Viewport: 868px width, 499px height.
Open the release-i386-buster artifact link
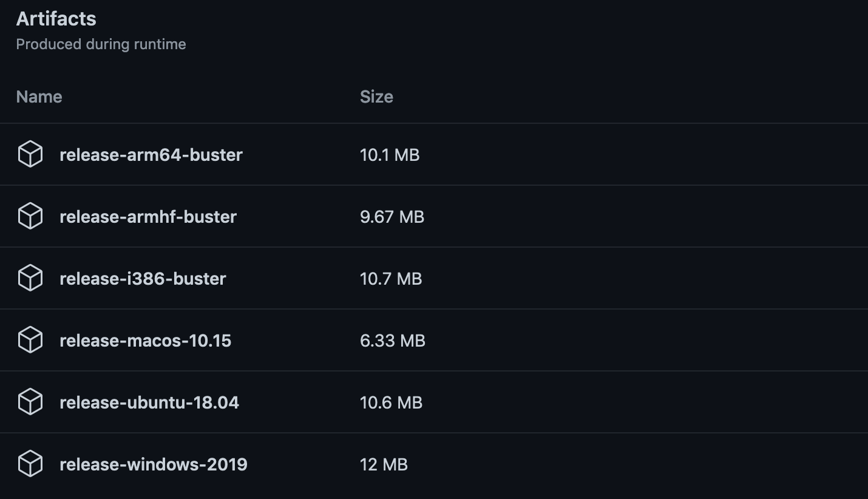(143, 279)
